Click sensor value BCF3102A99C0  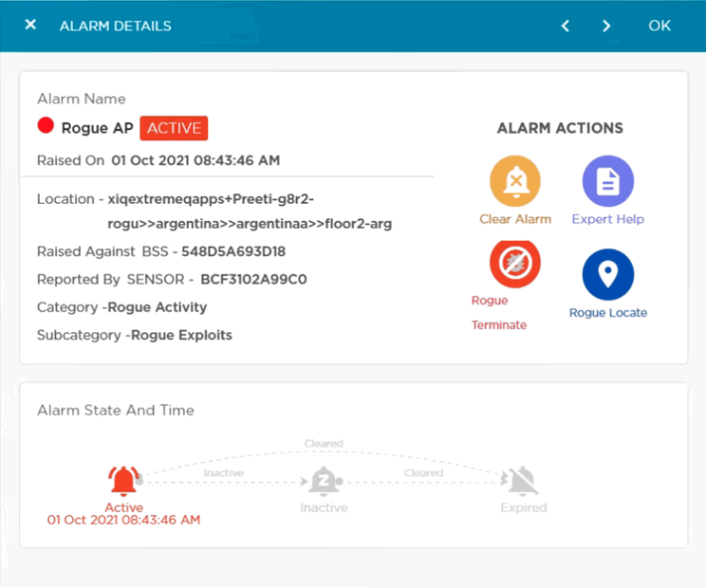[x=253, y=280]
